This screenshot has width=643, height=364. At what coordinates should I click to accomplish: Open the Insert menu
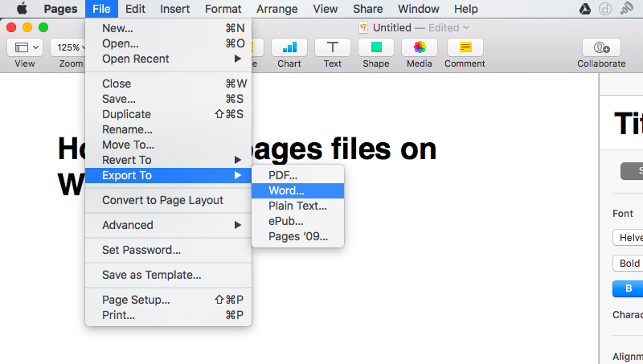[x=175, y=9]
